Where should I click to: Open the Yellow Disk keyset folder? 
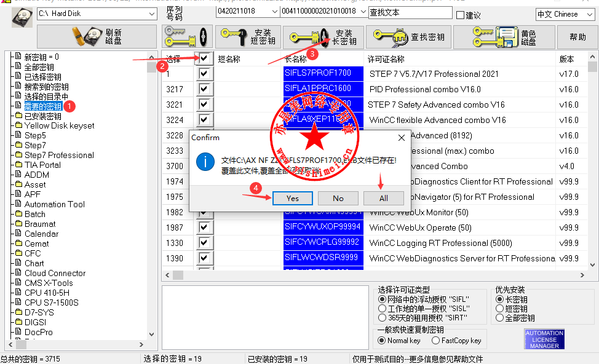click(59, 125)
